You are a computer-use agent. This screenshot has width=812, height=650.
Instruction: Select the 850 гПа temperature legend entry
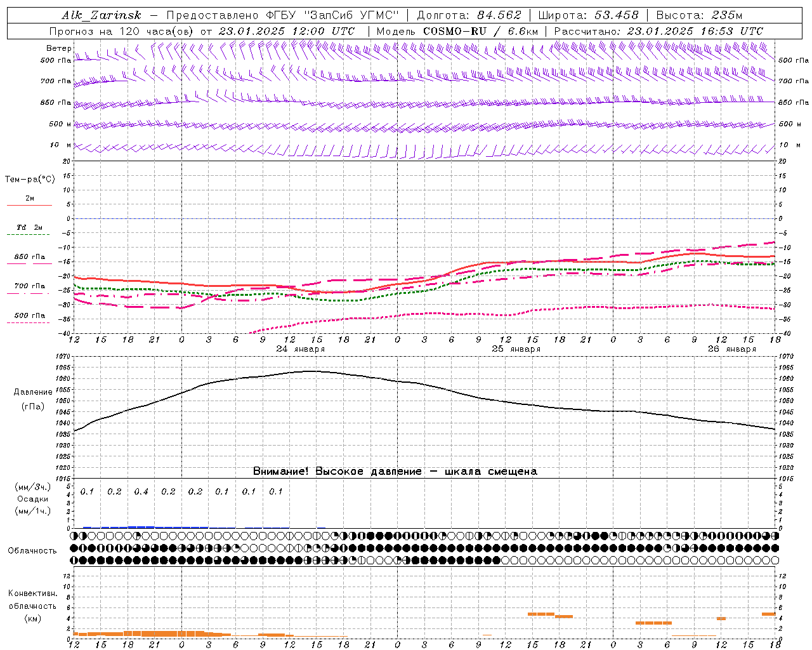point(30,257)
